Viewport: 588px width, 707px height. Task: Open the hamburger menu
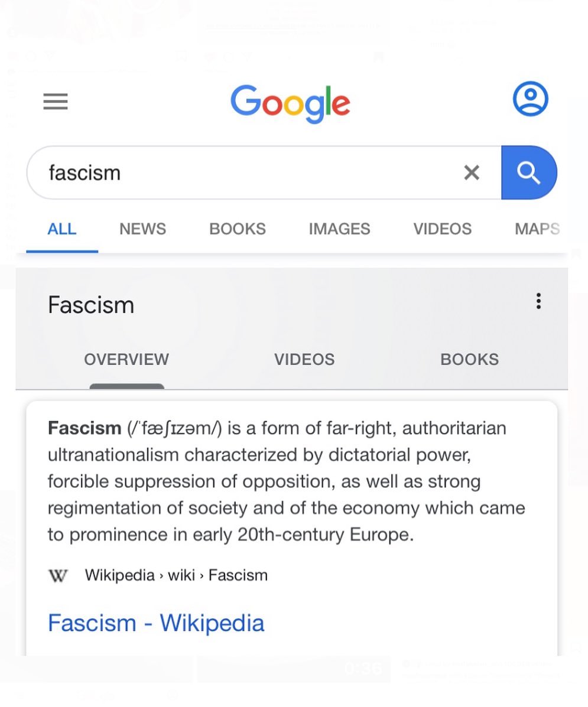click(x=56, y=102)
